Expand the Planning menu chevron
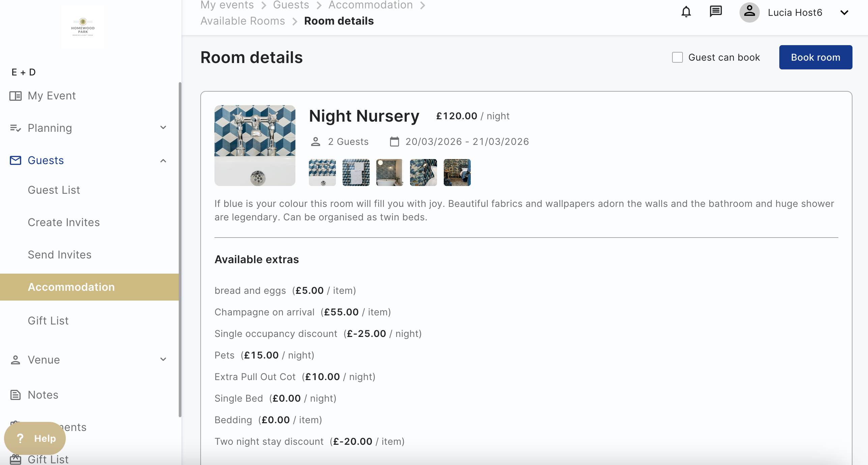The width and height of the screenshot is (868, 465). [x=163, y=128]
